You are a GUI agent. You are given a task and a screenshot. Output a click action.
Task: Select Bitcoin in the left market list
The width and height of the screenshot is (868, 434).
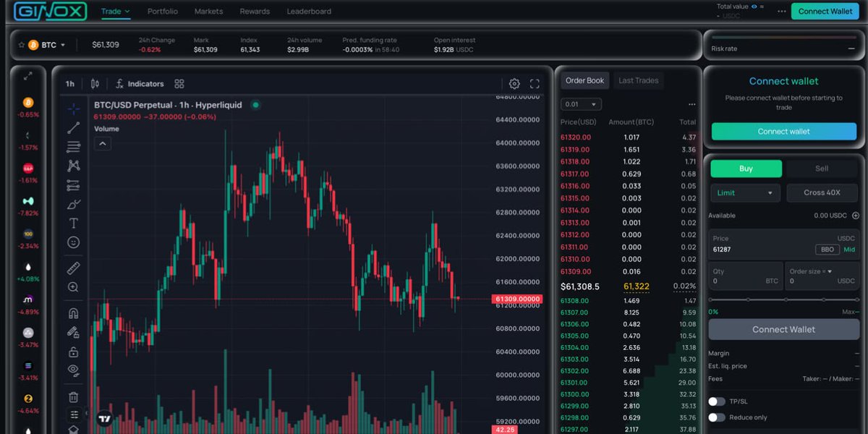[x=28, y=103]
